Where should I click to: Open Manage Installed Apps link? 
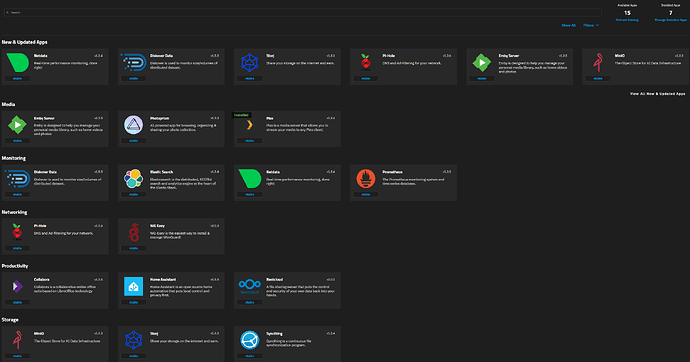pyautogui.click(x=671, y=20)
